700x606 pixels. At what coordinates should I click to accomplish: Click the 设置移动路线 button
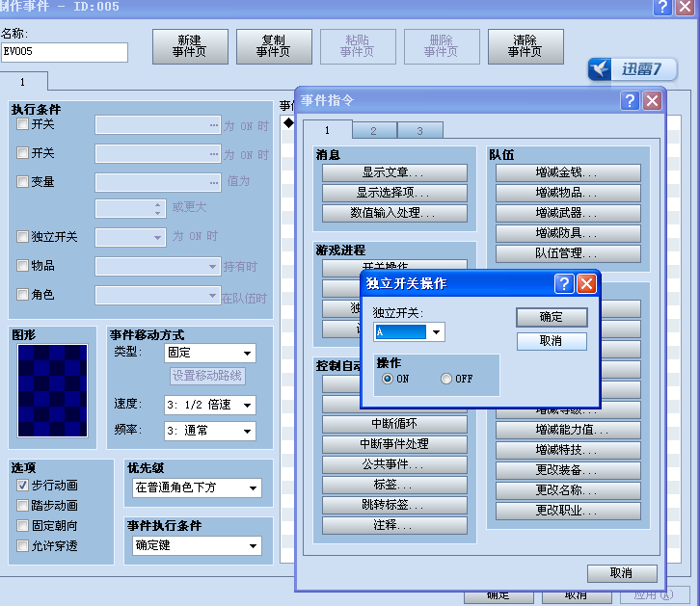tap(207, 376)
